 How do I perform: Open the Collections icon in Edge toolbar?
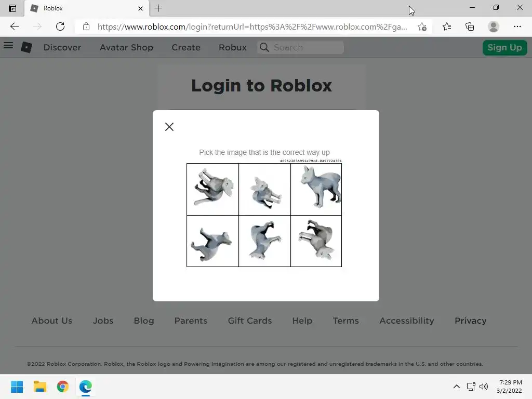pos(470,26)
